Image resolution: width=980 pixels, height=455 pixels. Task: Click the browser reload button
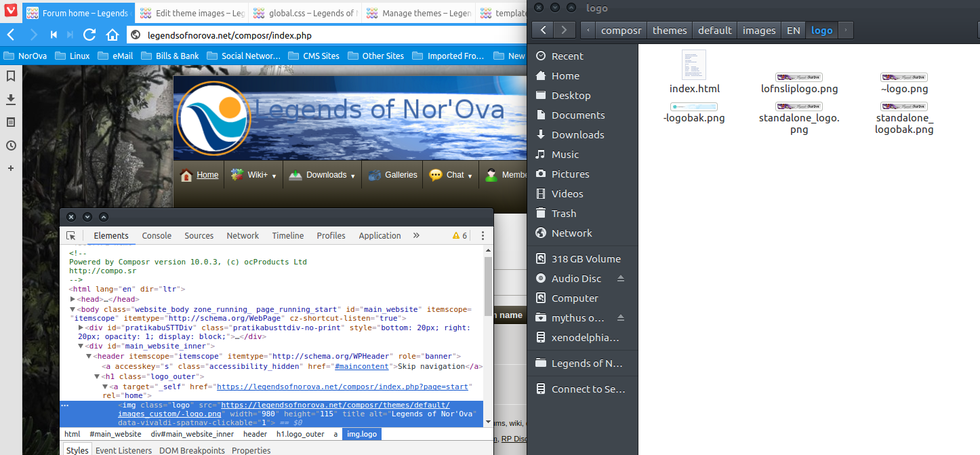89,35
